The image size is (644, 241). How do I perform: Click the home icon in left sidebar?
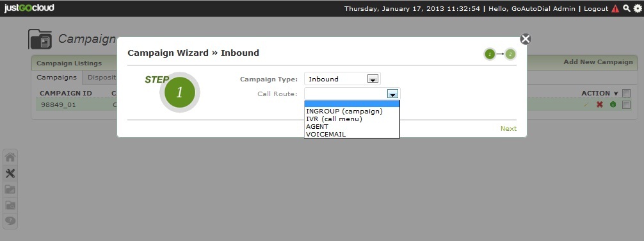pyautogui.click(x=10, y=157)
